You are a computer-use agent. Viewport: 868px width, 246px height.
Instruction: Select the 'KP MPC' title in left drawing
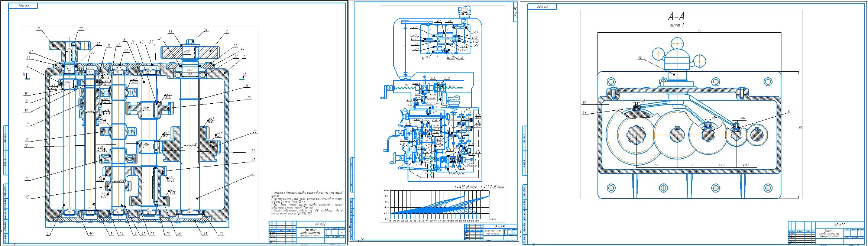coord(320,224)
